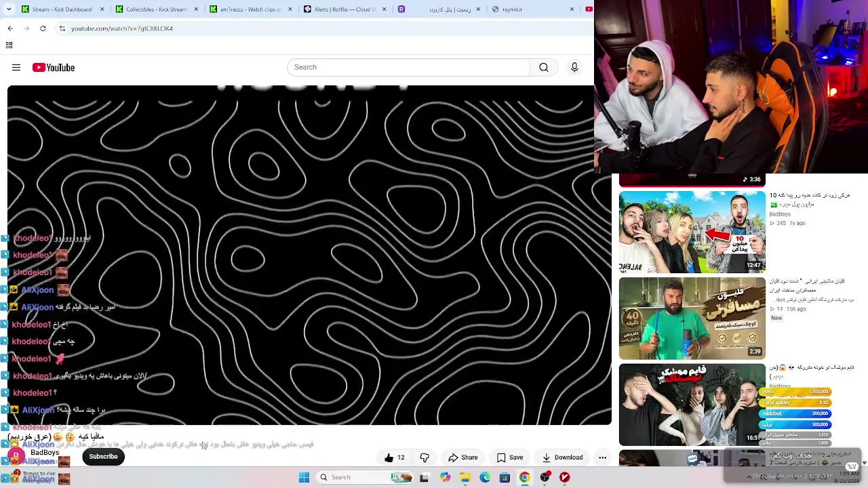Dislike the video with thumbs down

(x=425, y=457)
